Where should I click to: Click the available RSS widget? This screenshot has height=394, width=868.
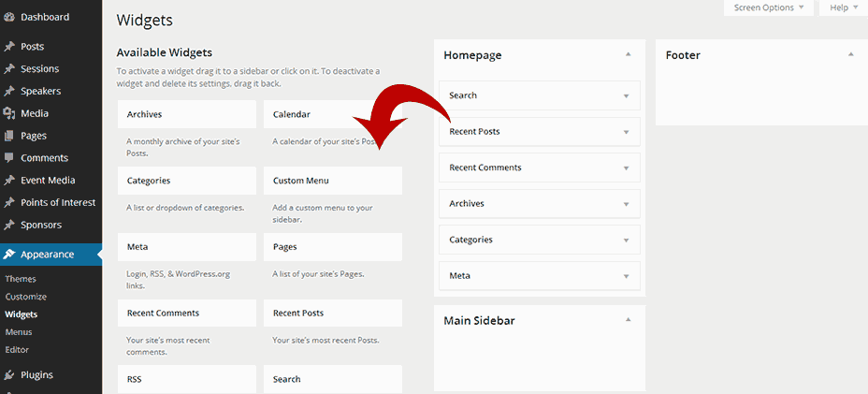pos(187,379)
